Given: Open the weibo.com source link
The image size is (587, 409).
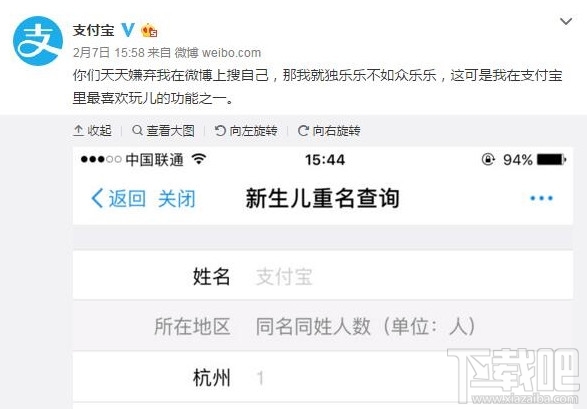Looking at the screenshot, I should 231,53.
